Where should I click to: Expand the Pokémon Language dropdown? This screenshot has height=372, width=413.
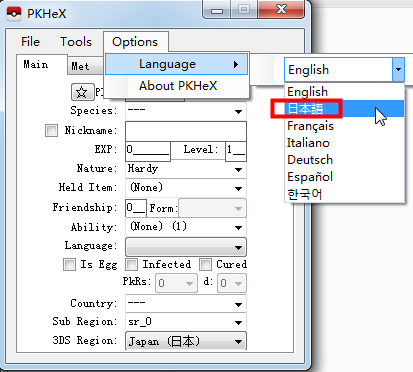(x=186, y=247)
